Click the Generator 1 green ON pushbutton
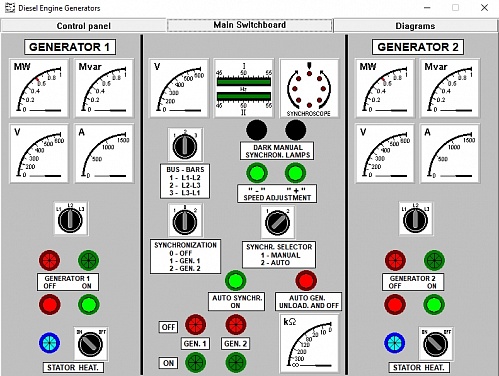 (89, 304)
